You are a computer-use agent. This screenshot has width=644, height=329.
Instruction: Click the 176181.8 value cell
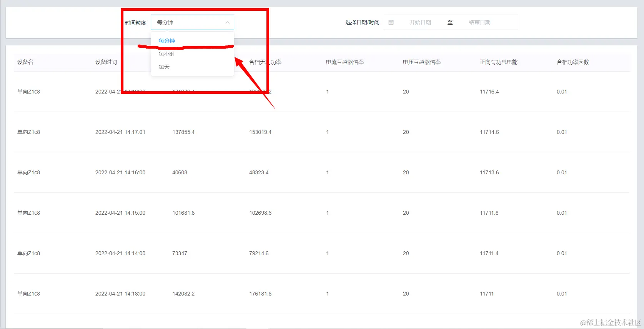coord(260,294)
